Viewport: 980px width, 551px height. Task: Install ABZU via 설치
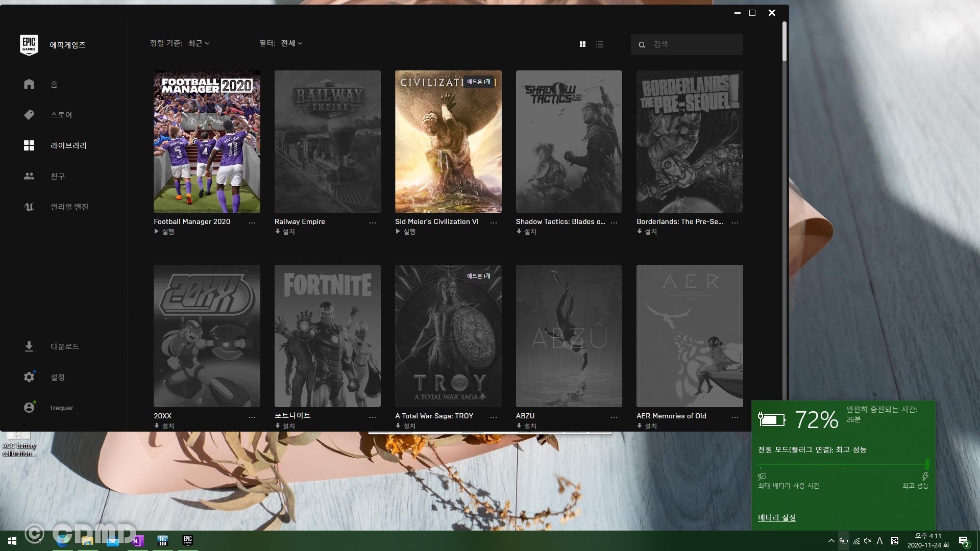pyautogui.click(x=526, y=426)
